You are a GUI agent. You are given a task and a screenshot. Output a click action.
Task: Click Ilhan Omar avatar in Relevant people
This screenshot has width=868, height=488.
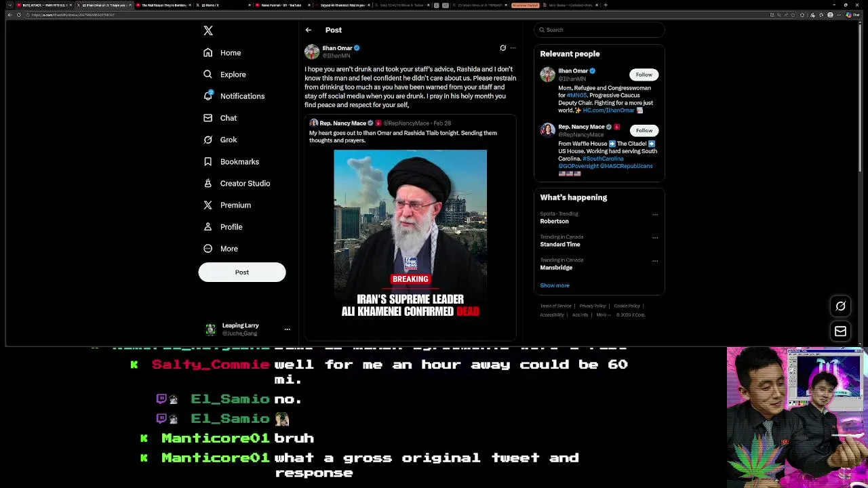coord(547,75)
